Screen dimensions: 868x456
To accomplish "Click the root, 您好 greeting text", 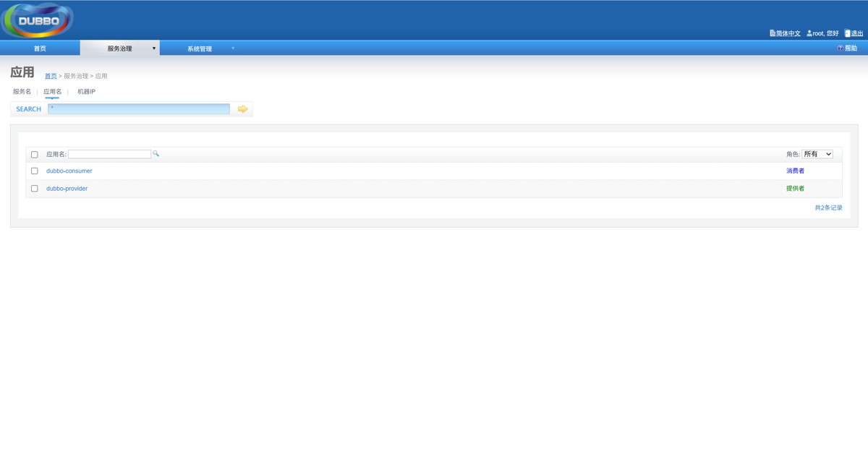I will tap(825, 34).
